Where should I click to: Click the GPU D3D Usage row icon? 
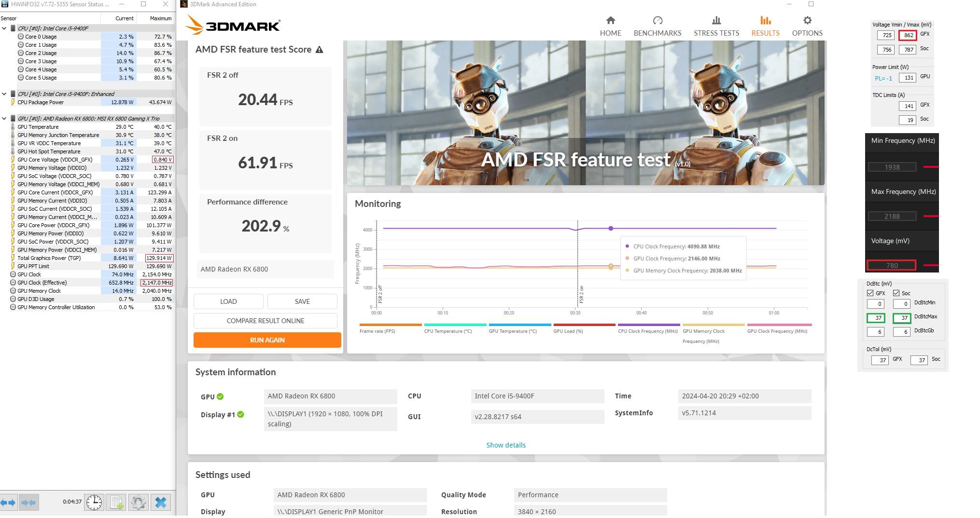[13, 299]
